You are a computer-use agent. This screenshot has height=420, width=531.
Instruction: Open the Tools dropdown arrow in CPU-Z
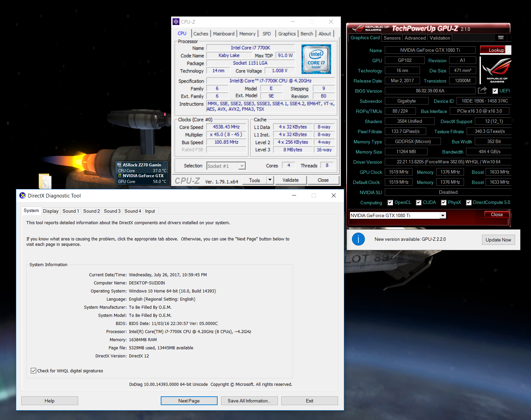tap(270, 180)
